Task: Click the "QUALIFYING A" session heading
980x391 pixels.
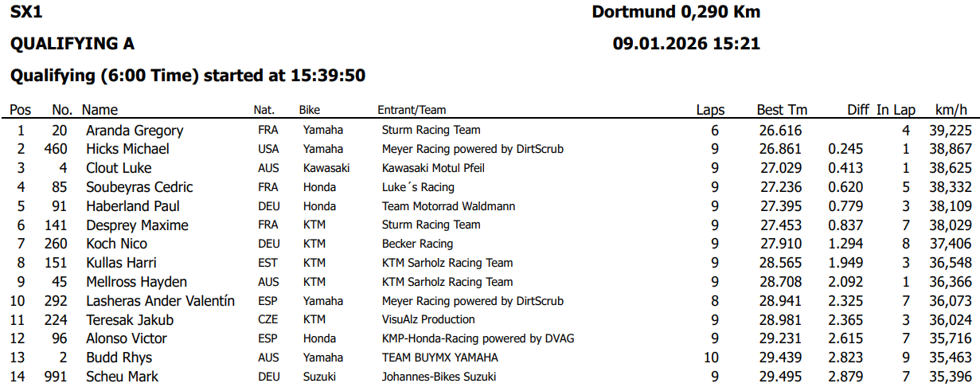Action: click(x=72, y=44)
